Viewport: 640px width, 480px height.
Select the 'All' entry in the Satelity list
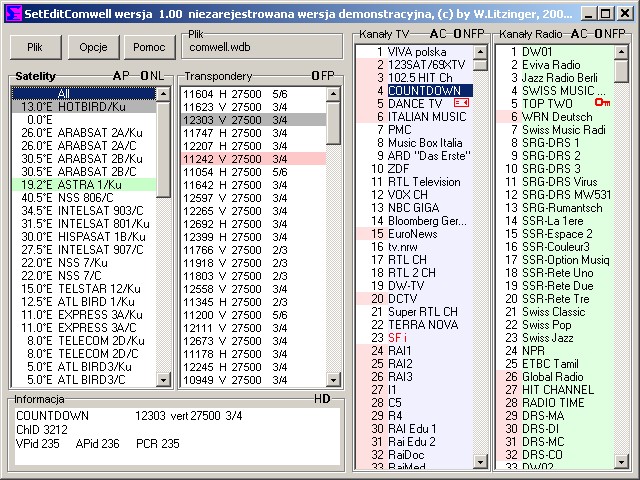pyautogui.click(x=85, y=93)
